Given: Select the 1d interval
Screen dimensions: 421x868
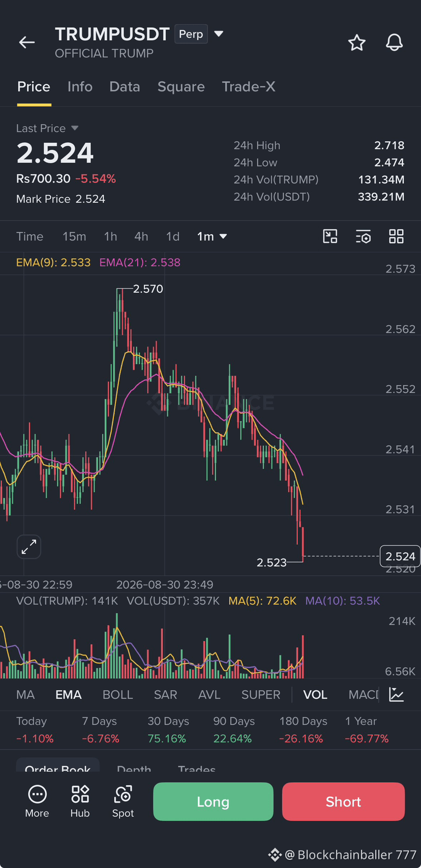Looking at the screenshot, I should point(173,236).
